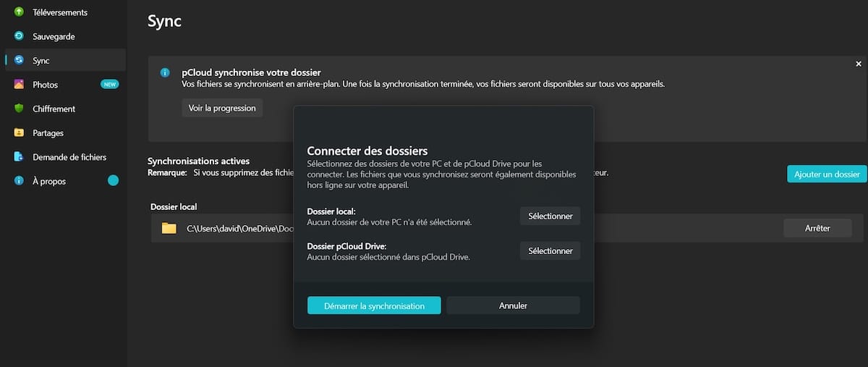This screenshot has width=868, height=367.
Task: Cancel the dialog with Annuler
Action: pyautogui.click(x=513, y=305)
